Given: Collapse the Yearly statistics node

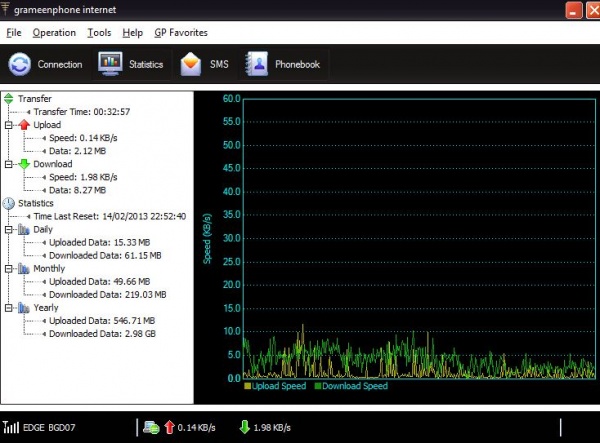Looking at the screenshot, I should 8,308.
